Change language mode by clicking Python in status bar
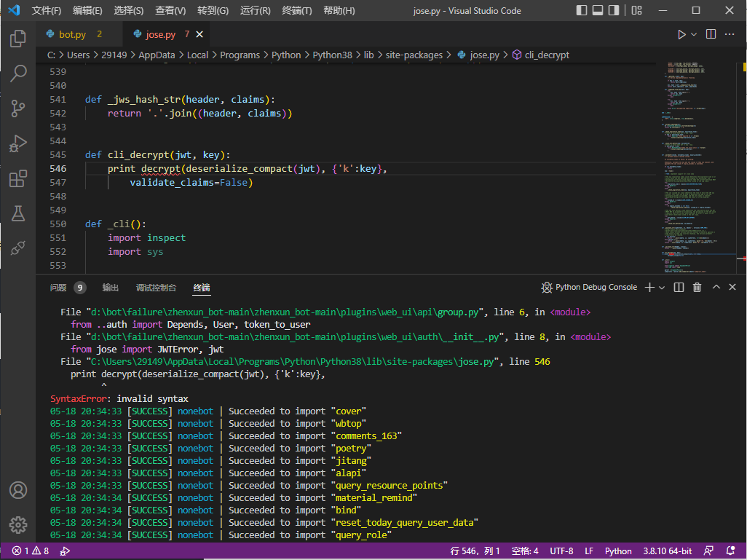 618,551
